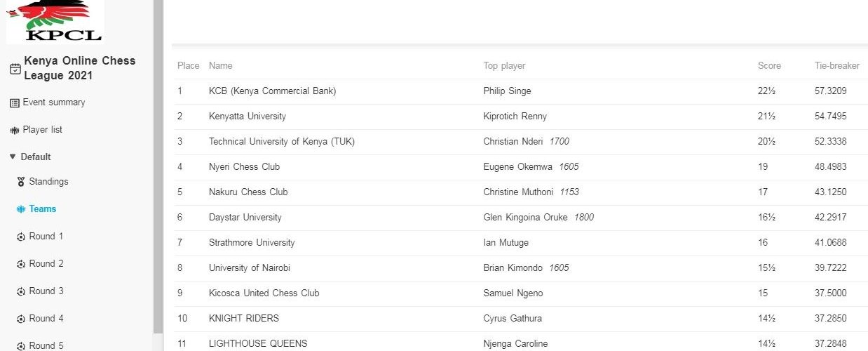Screen dimensions: 868x351
Task: Click the sidebar vertical scrollbar
Action: 158,167
